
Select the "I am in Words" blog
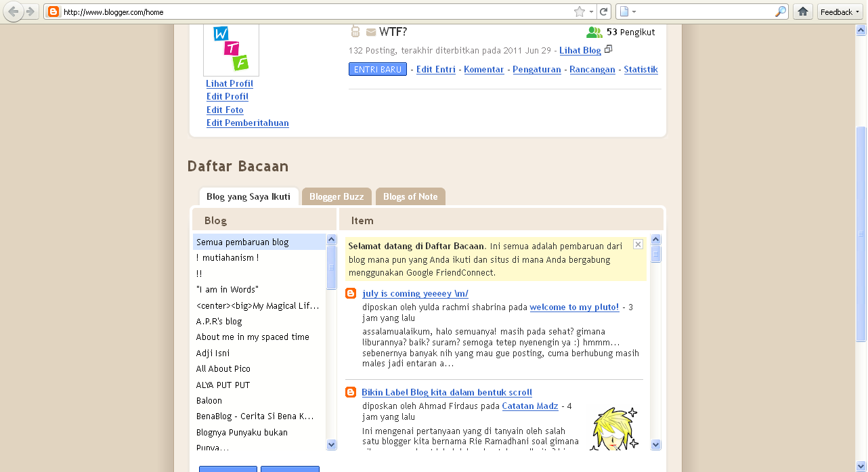pyautogui.click(x=259, y=289)
